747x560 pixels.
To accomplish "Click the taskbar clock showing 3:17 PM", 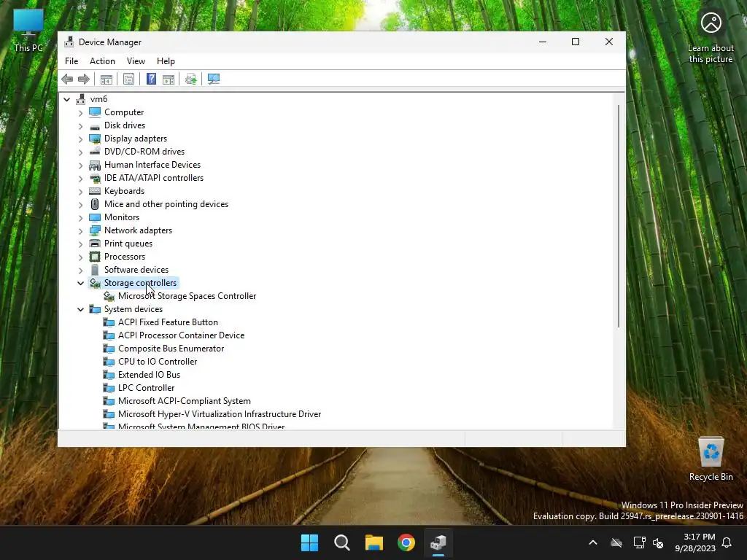I will click(695, 542).
